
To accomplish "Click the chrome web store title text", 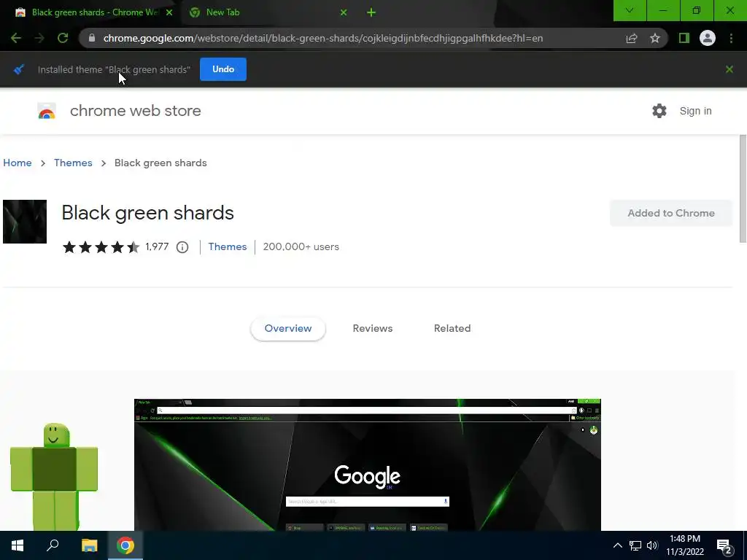I will coord(135,111).
